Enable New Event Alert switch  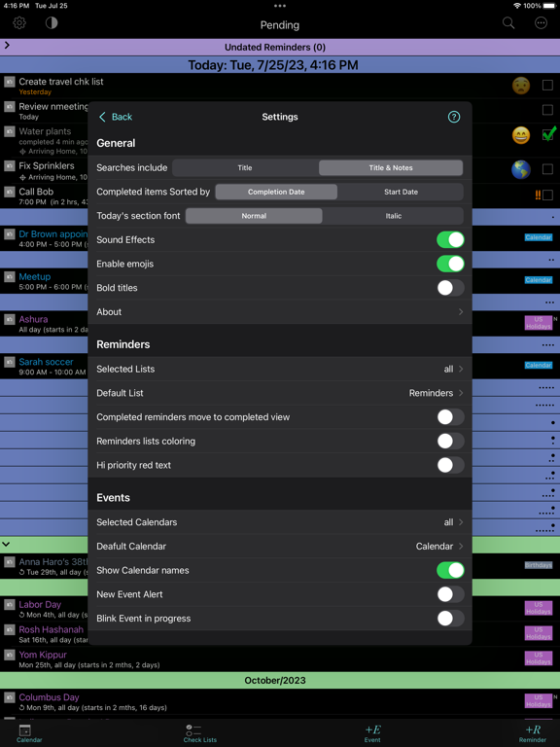[x=450, y=594]
